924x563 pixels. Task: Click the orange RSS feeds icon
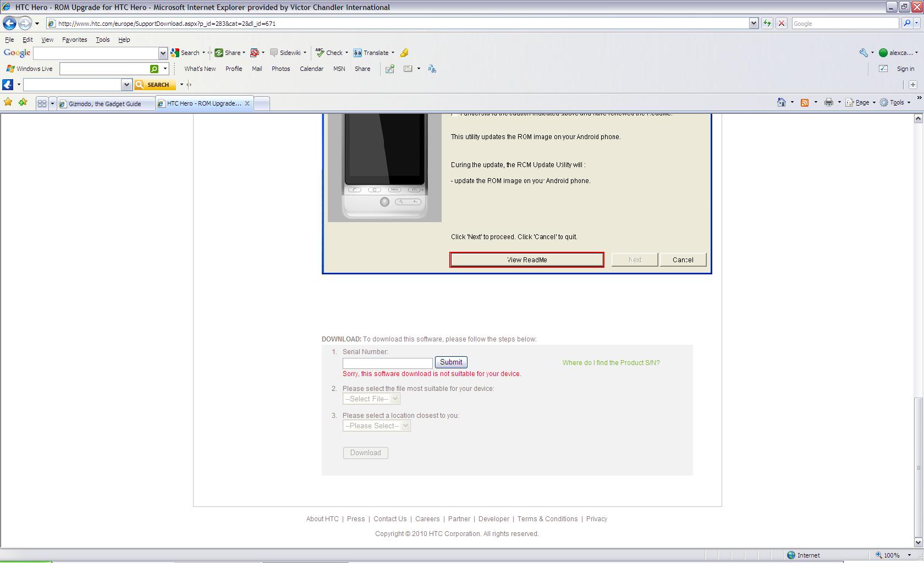pos(805,103)
